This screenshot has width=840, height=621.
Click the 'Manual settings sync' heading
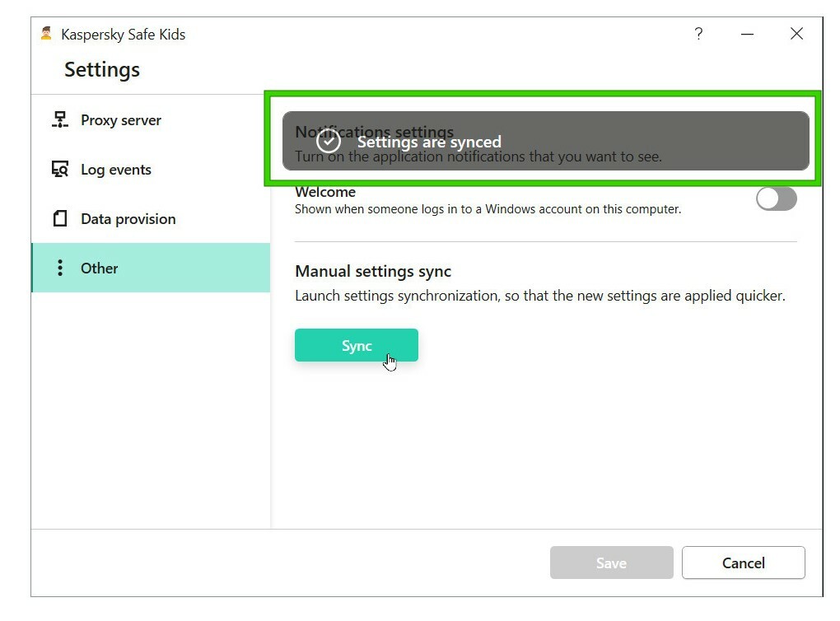373,271
